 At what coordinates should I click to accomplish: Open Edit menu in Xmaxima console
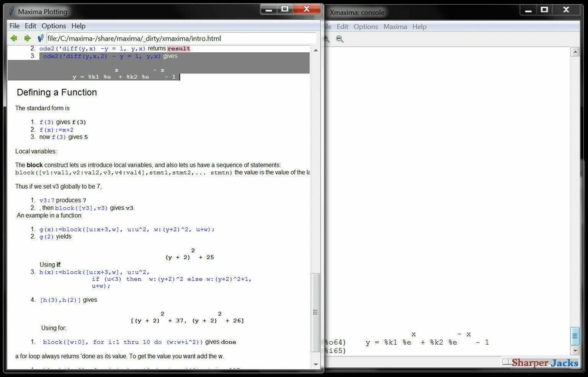pyautogui.click(x=342, y=26)
